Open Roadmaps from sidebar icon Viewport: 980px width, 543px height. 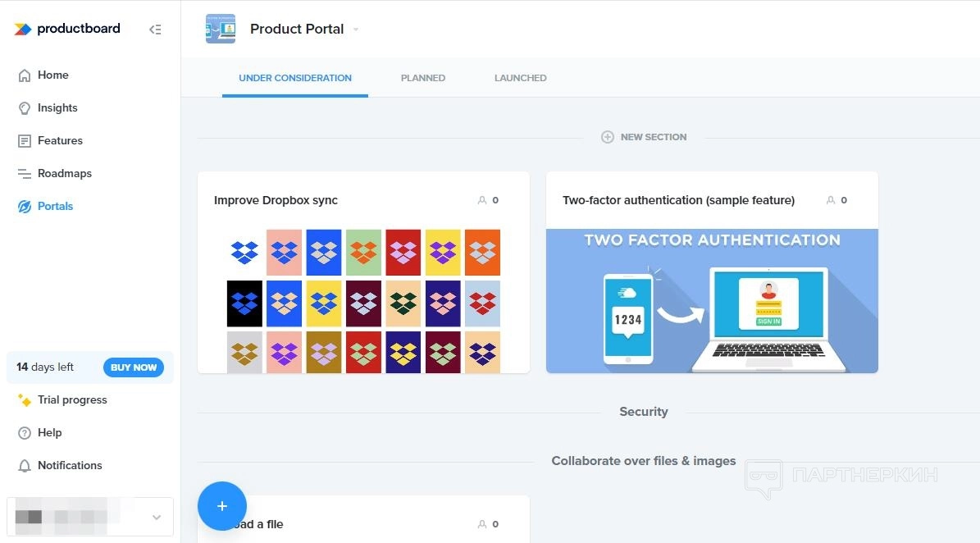[x=25, y=174]
